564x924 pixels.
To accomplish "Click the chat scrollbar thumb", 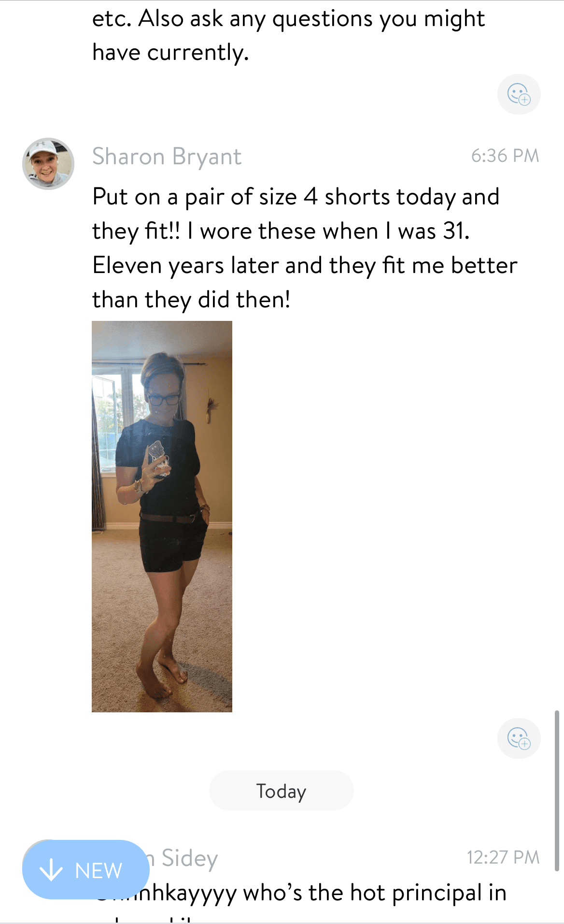I will coord(557,791).
